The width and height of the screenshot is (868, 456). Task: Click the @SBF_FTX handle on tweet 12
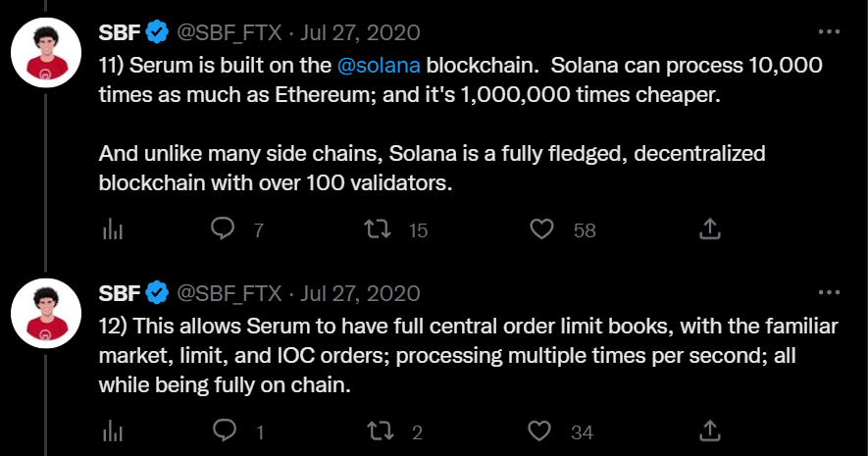(x=230, y=293)
